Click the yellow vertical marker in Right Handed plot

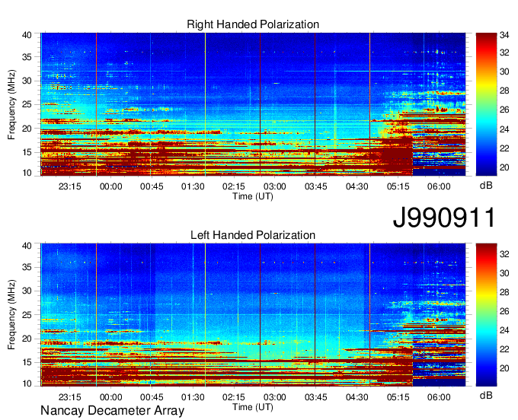[205, 104]
